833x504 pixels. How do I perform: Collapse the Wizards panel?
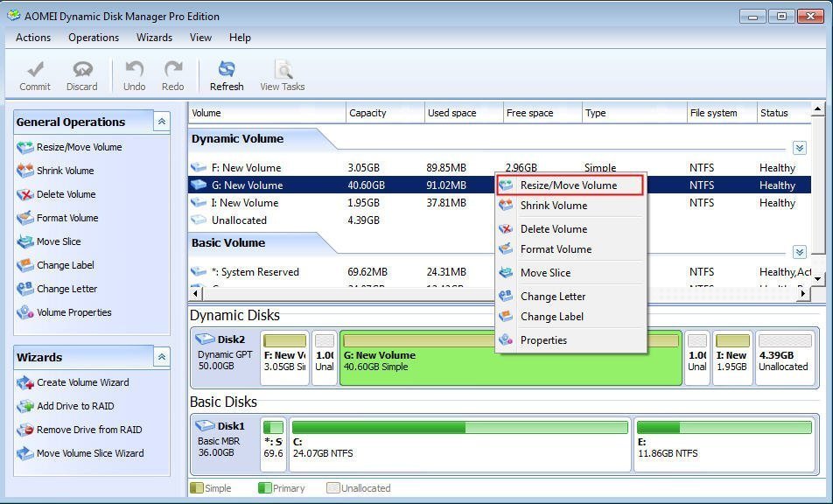162,357
